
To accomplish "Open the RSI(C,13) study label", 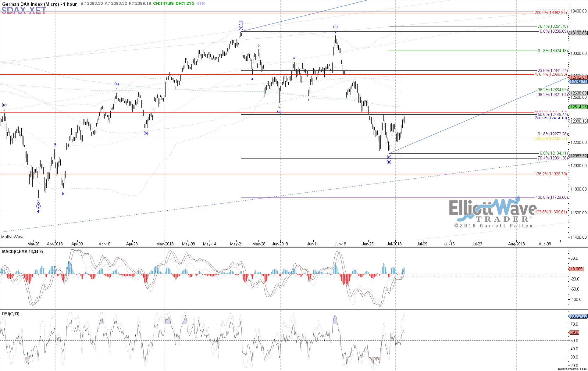I will click(x=11, y=314).
